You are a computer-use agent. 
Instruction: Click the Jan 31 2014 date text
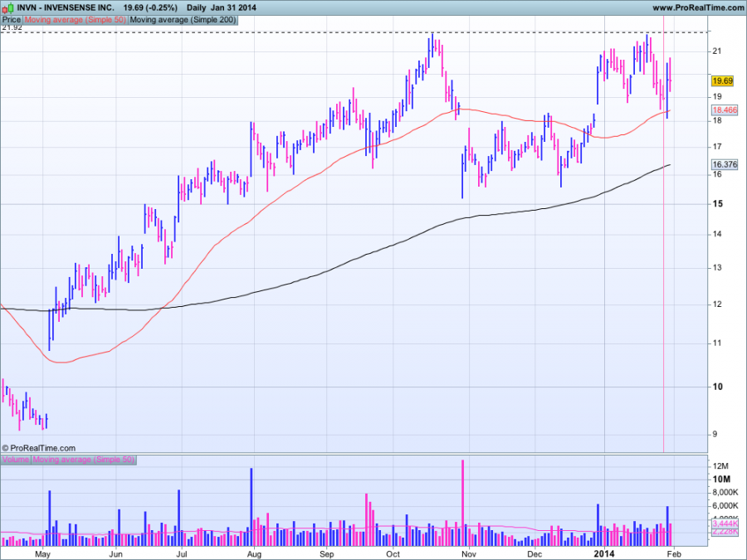[x=234, y=7]
